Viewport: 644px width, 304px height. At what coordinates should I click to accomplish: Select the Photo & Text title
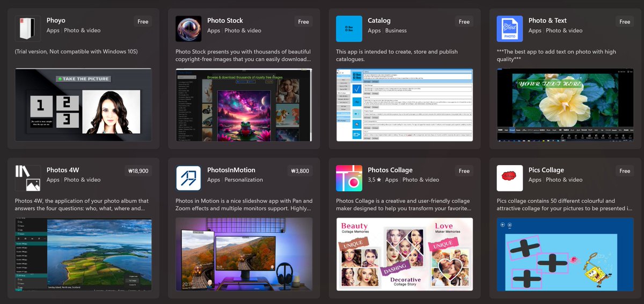[x=547, y=20]
